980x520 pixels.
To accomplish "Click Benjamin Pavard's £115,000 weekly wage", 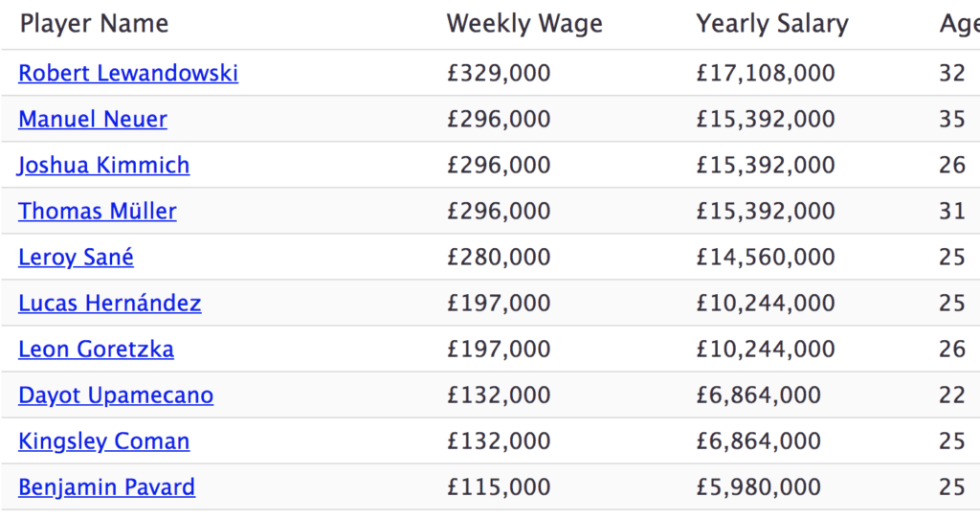I will click(x=499, y=487).
